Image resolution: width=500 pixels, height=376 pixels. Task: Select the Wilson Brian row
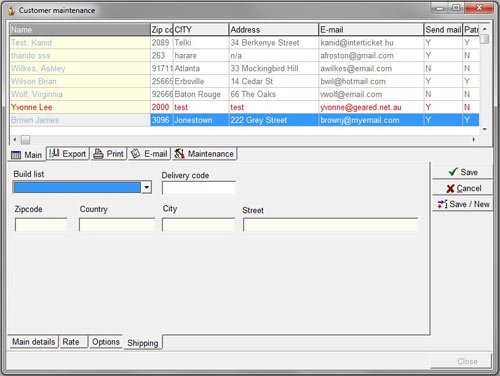[x=245, y=81]
